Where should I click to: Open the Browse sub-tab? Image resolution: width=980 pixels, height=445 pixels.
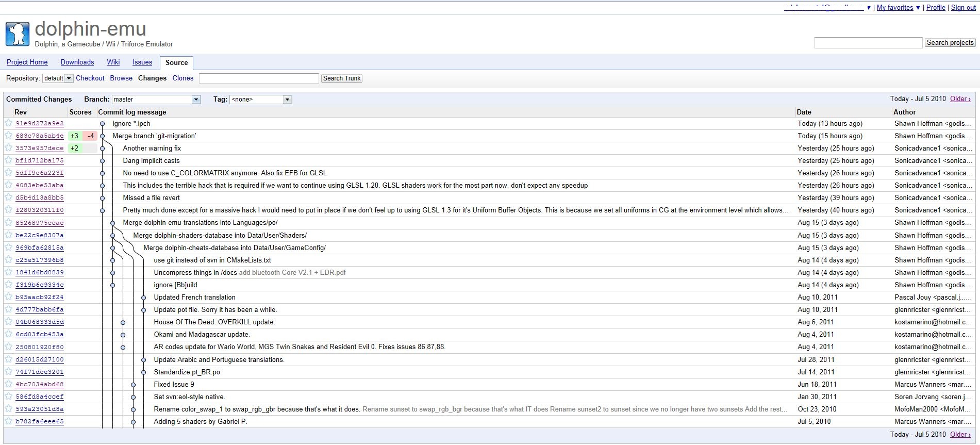tap(121, 78)
